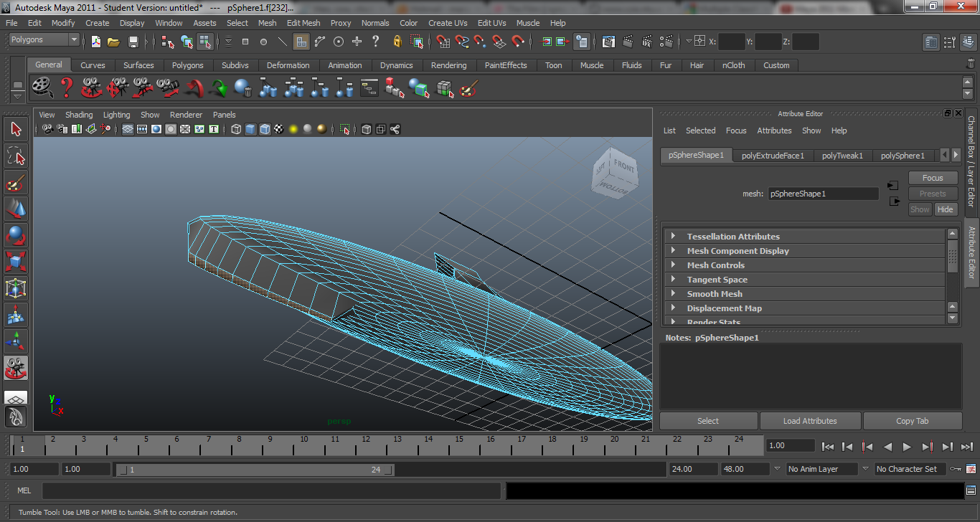Click the Focus button in Attribute Editor

tap(933, 178)
